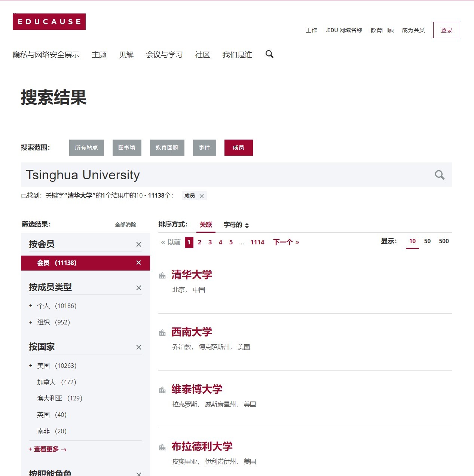Viewport: 474px width, 476px height.
Task: Clear all filters with 全部清除
Action: [x=126, y=225]
